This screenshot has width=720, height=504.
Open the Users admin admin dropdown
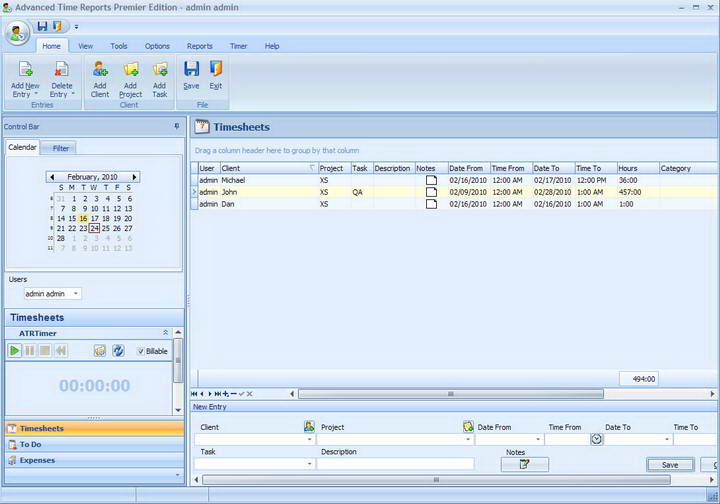pos(76,293)
